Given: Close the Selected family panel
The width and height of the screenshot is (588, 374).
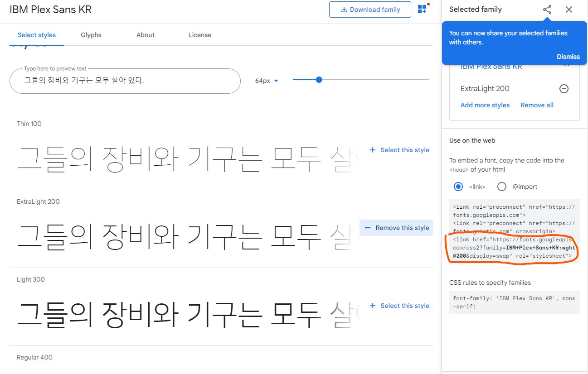Looking at the screenshot, I should tap(569, 10).
